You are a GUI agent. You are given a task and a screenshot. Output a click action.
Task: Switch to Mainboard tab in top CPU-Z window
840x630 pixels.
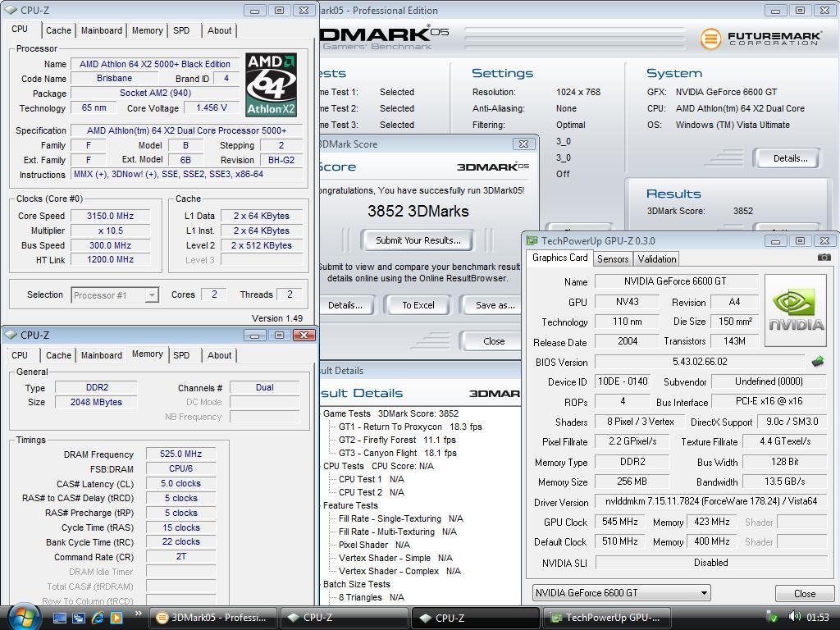pos(101,30)
